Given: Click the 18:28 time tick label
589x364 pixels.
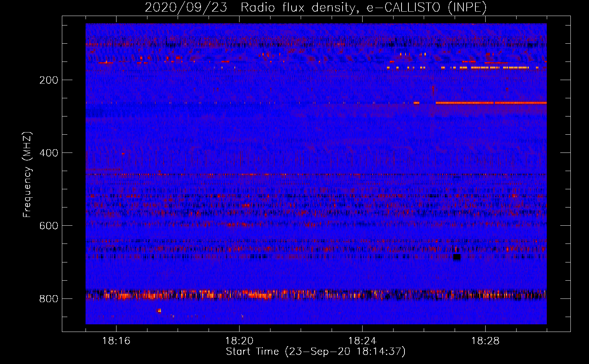Looking at the screenshot, I should [486, 341].
